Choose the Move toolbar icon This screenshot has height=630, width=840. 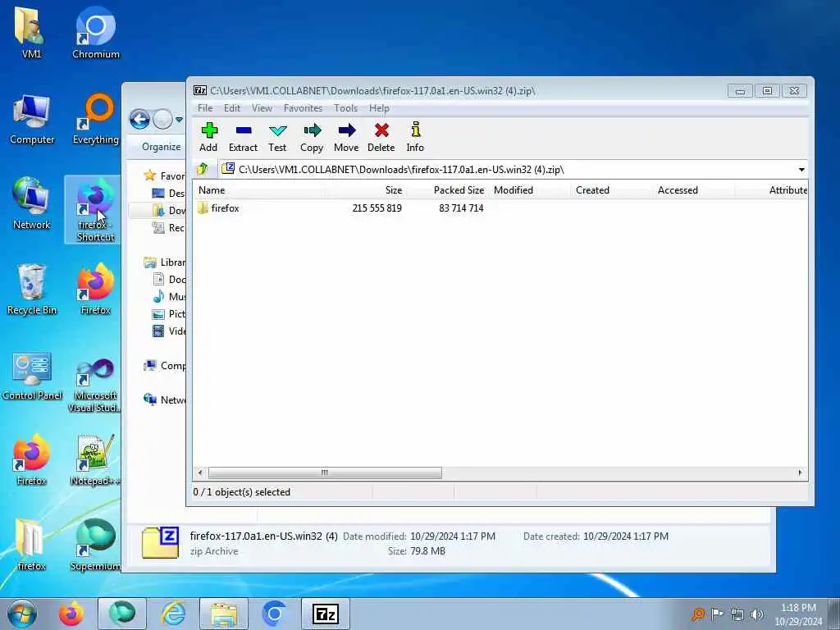tap(346, 137)
